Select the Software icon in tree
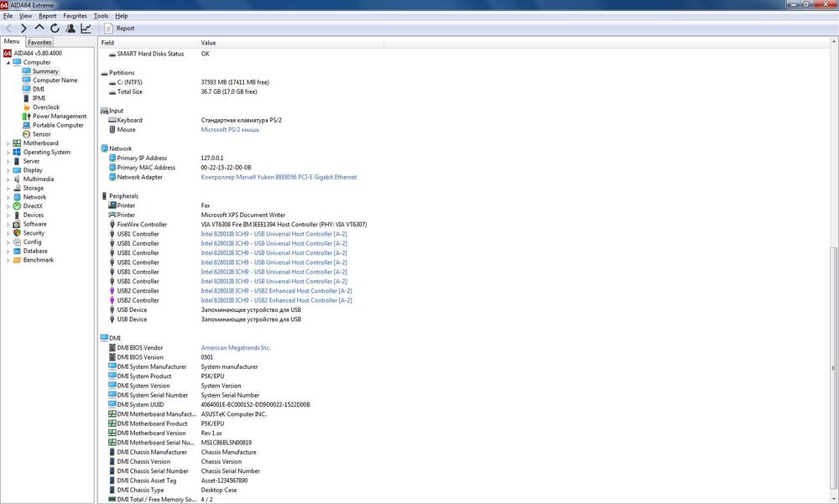Viewport: 839px width, 504px height. pos(17,224)
